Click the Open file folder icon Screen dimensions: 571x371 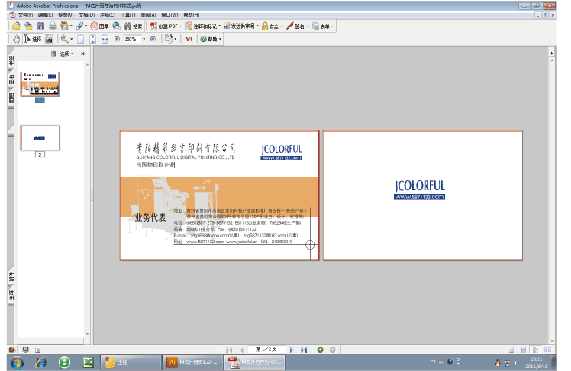click(16, 26)
